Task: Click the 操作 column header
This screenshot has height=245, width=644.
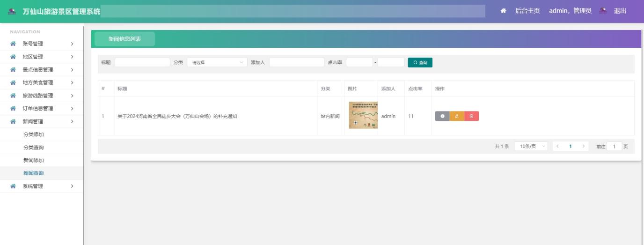Action: tap(440, 89)
